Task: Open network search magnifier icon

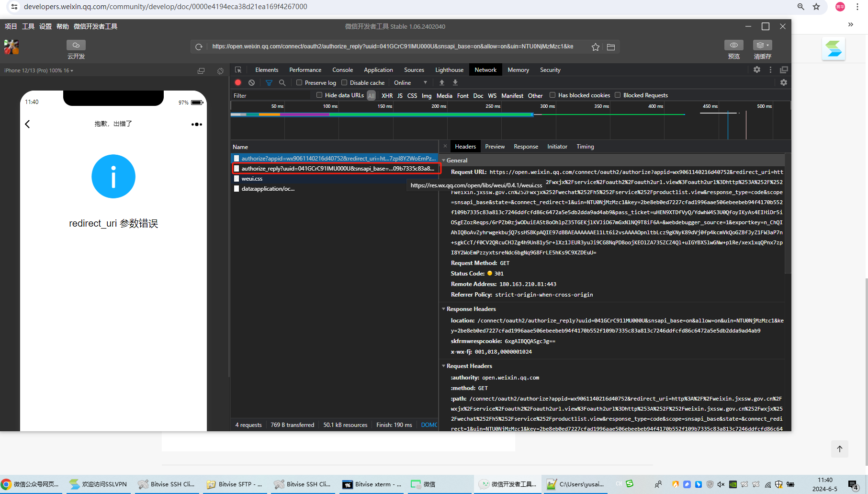Action: tap(282, 82)
